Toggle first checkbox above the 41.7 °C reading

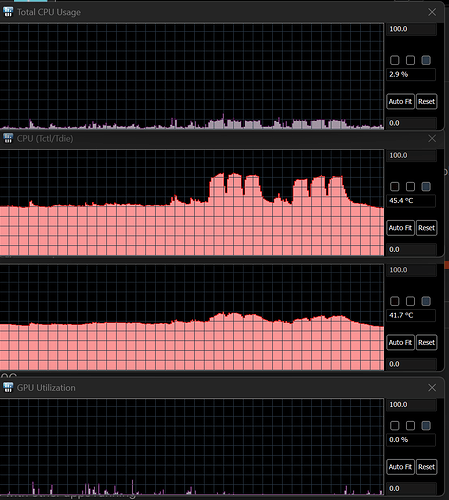(395, 301)
